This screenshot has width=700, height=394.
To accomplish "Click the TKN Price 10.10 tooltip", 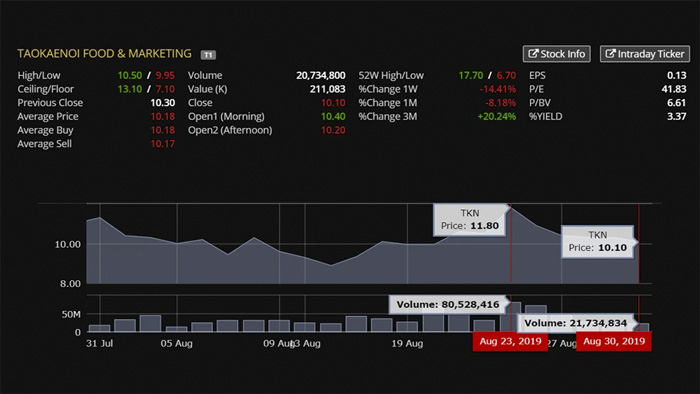I will (597, 241).
